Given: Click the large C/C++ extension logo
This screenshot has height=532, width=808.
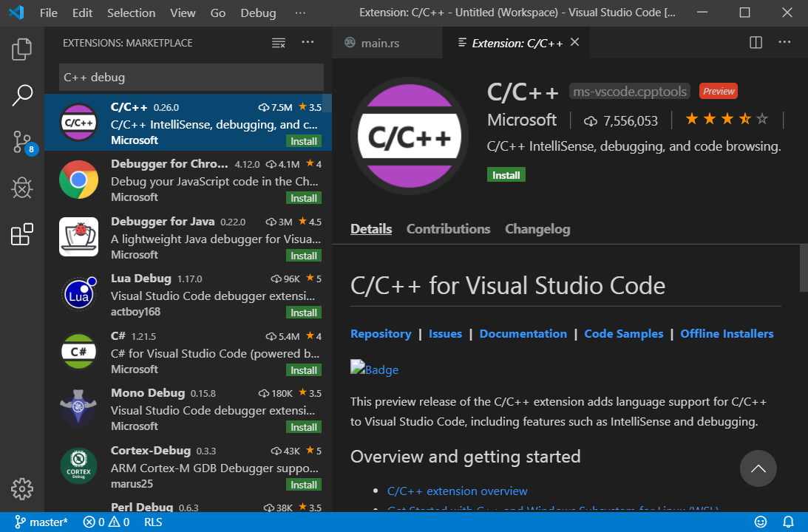Looking at the screenshot, I should pos(409,136).
